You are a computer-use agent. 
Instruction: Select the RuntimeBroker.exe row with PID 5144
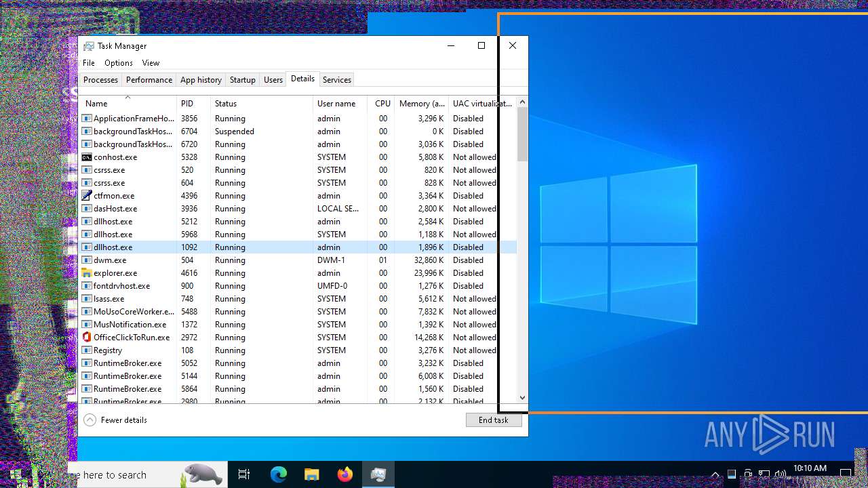click(298, 376)
